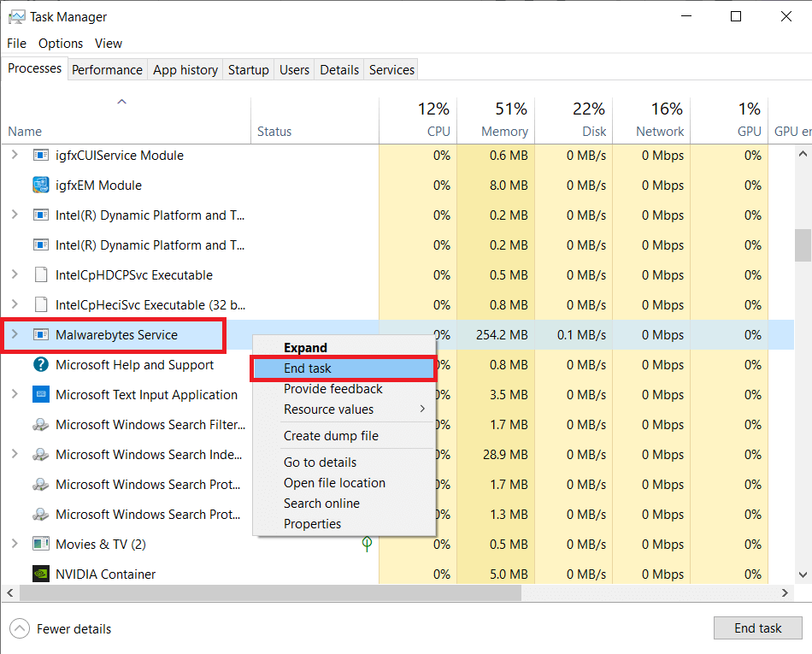812x654 pixels.
Task: Click the Microsoft Text Input Application icon
Action: [41, 395]
